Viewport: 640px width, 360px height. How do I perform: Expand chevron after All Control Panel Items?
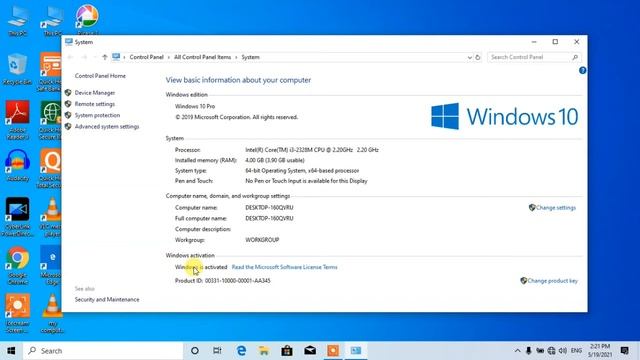[x=236, y=57]
